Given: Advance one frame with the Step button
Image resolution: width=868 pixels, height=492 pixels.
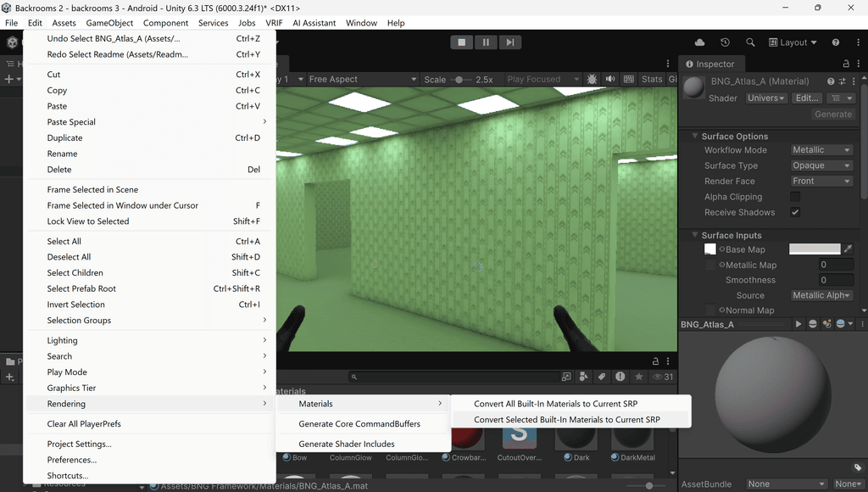Looking at the screenshot, I should tap(509, 42).
